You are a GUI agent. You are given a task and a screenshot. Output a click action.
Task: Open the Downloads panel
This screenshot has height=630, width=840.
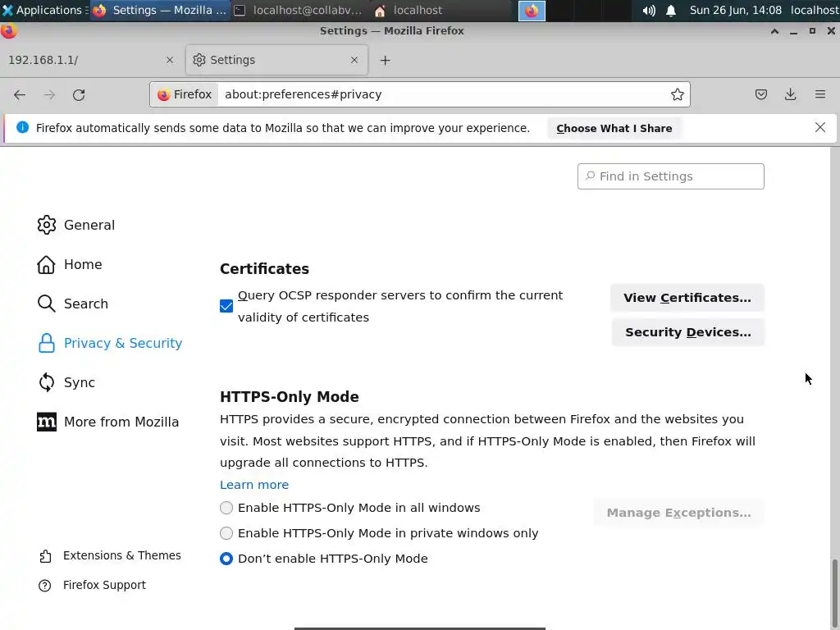tap(791, 94)
